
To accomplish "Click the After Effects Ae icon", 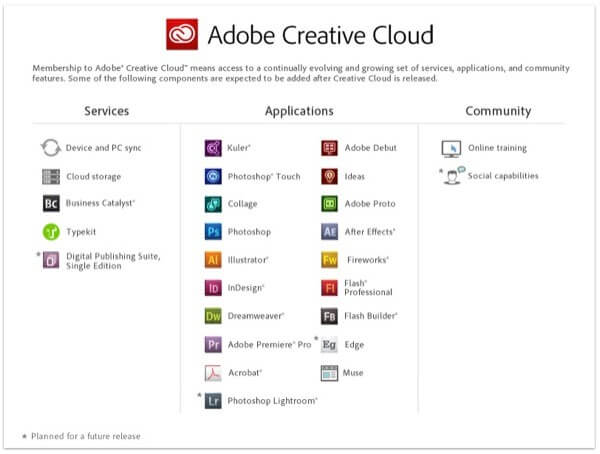I will click(x=329, y=232).
